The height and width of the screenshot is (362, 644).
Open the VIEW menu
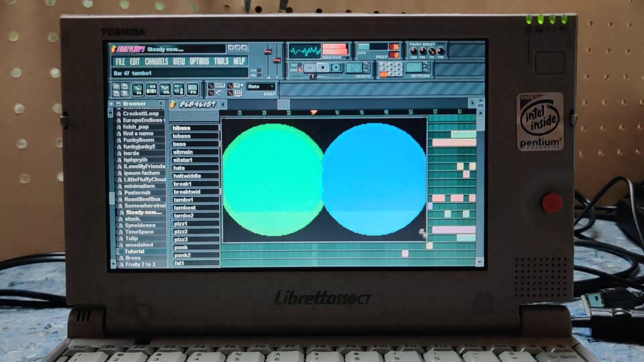click(x=179, y=61)
